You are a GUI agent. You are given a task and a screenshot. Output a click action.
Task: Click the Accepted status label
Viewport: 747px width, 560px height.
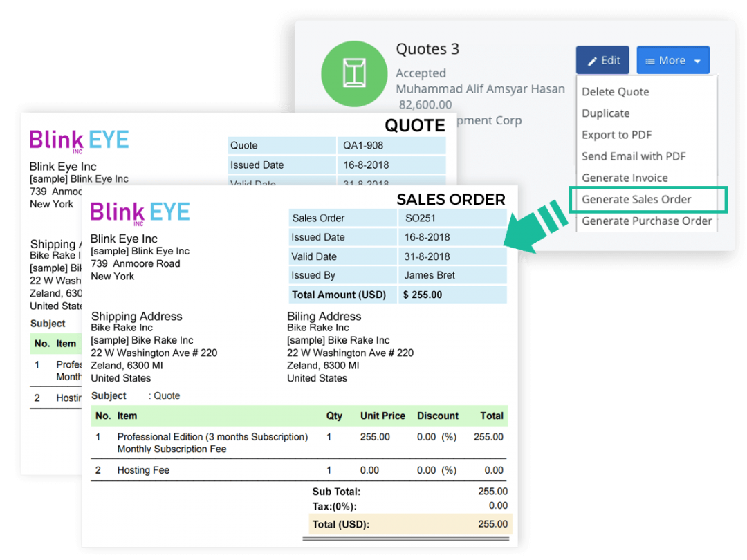pyautogui.click(x=421, y=73)
